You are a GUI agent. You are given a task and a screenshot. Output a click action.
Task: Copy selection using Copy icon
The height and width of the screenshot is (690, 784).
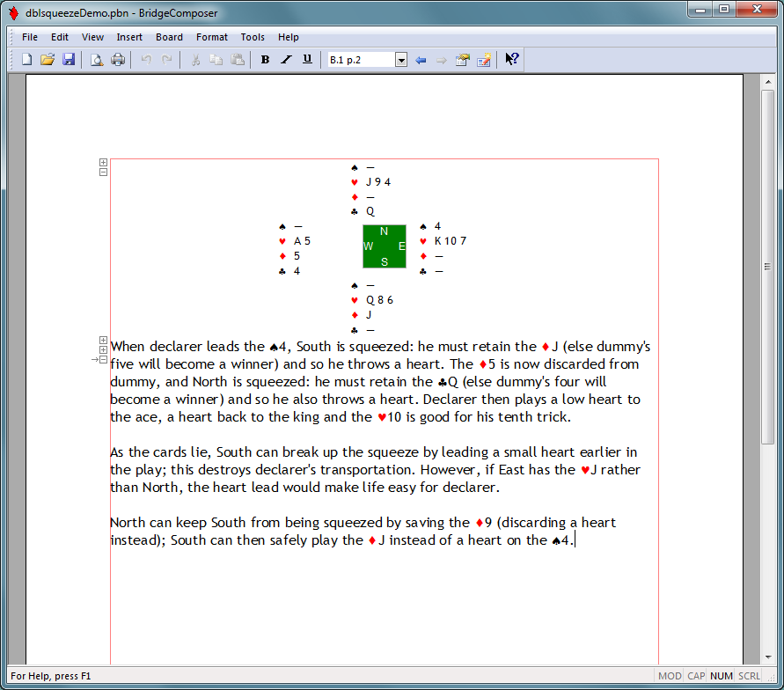pos(216,60)
